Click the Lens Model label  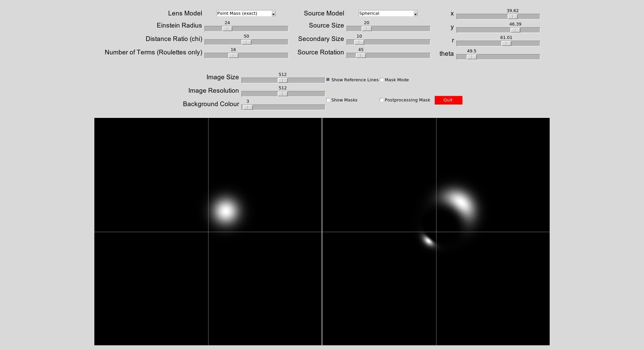click(x=185, y=13)
